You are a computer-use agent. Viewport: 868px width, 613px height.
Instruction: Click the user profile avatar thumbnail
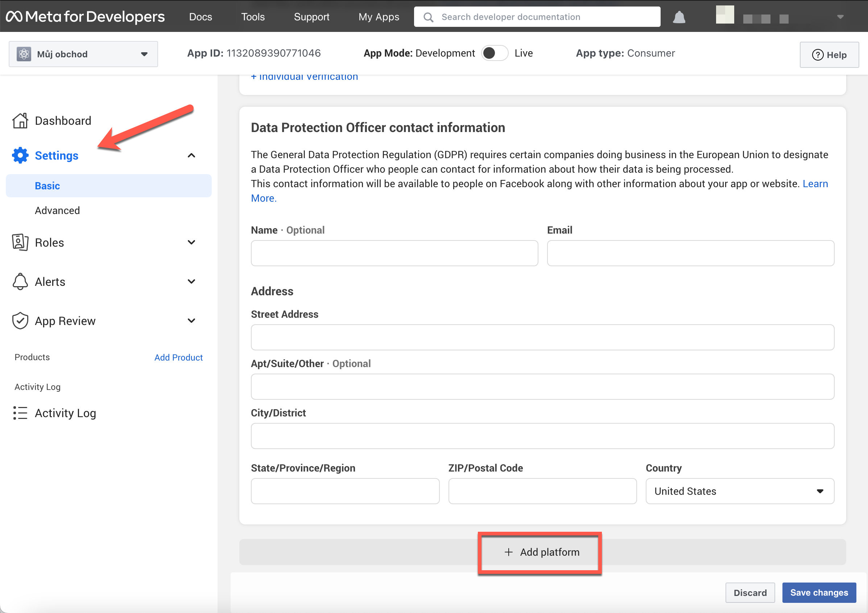tap(725, 15)
